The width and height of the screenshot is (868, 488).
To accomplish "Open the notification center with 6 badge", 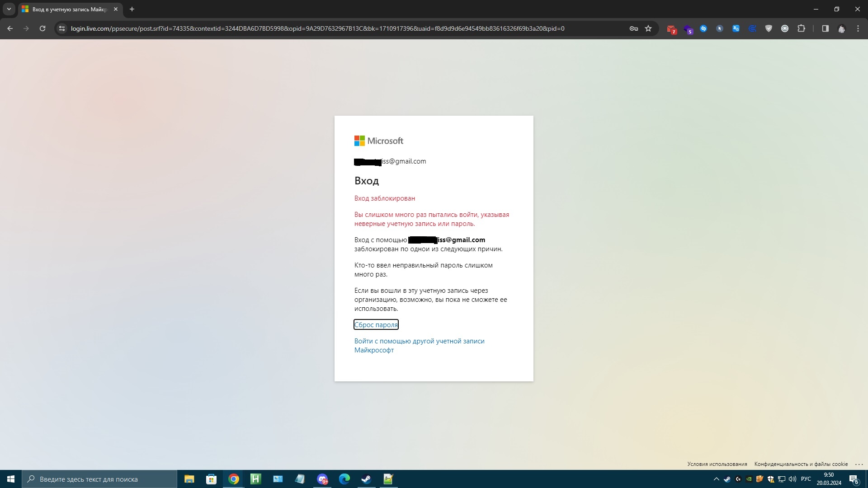I will tap(854, 479).
